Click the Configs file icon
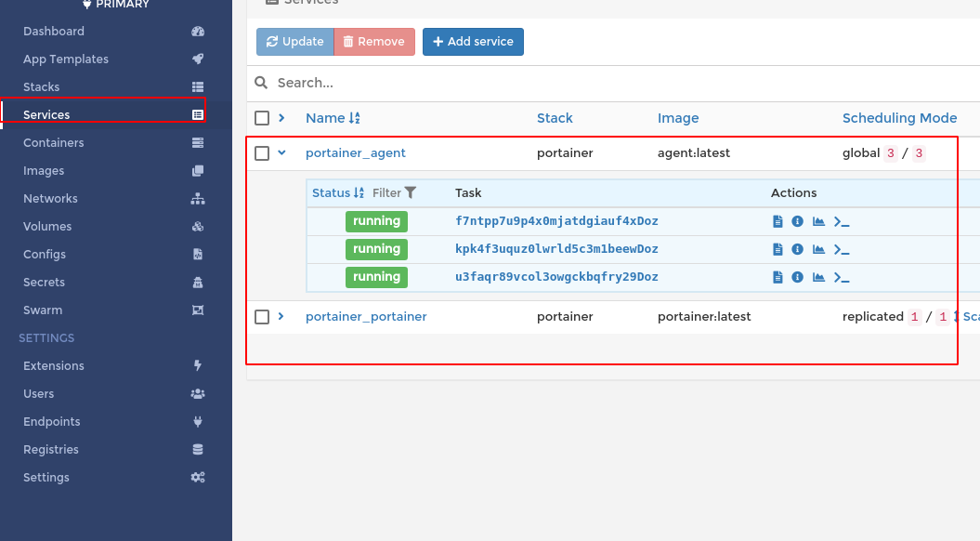 pos(198,255)
